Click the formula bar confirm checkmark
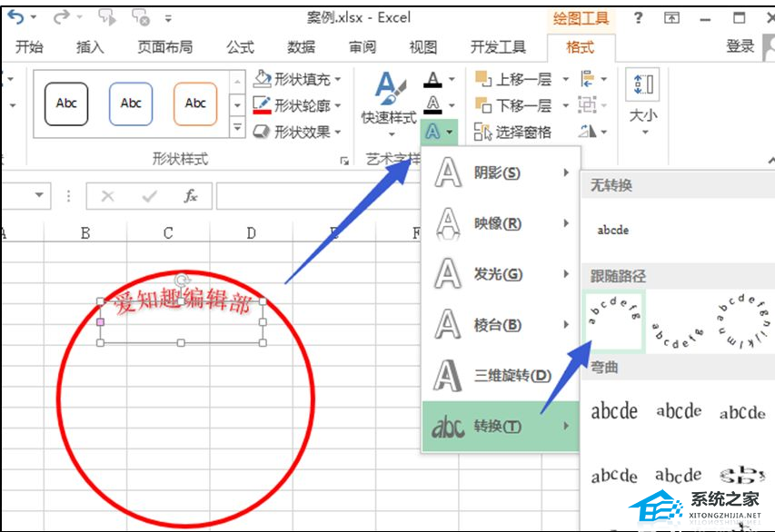The image size is (775, 532). 149,197
